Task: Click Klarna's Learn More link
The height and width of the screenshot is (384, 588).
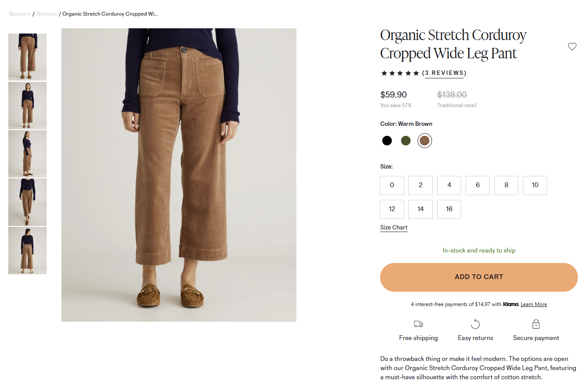Action: [x=534, y=304]
